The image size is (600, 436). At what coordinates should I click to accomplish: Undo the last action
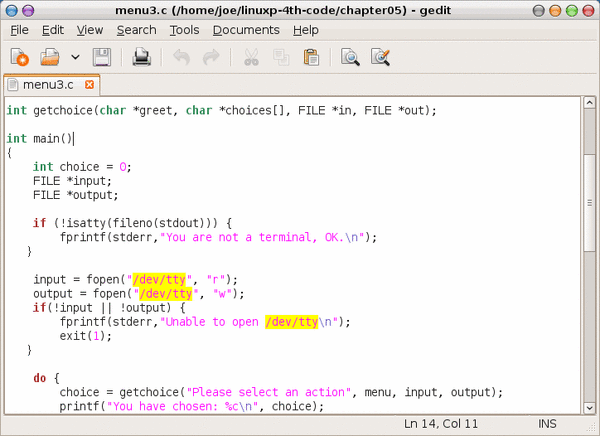point(181,57)
